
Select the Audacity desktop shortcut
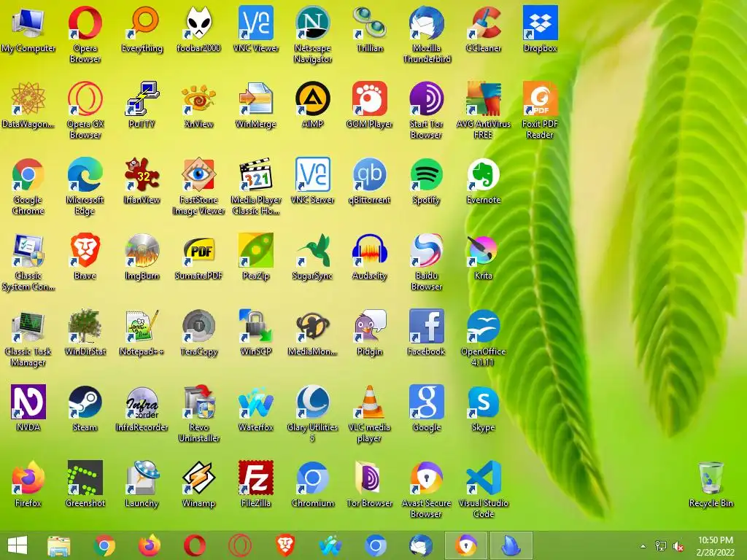(x=370, y=257)
